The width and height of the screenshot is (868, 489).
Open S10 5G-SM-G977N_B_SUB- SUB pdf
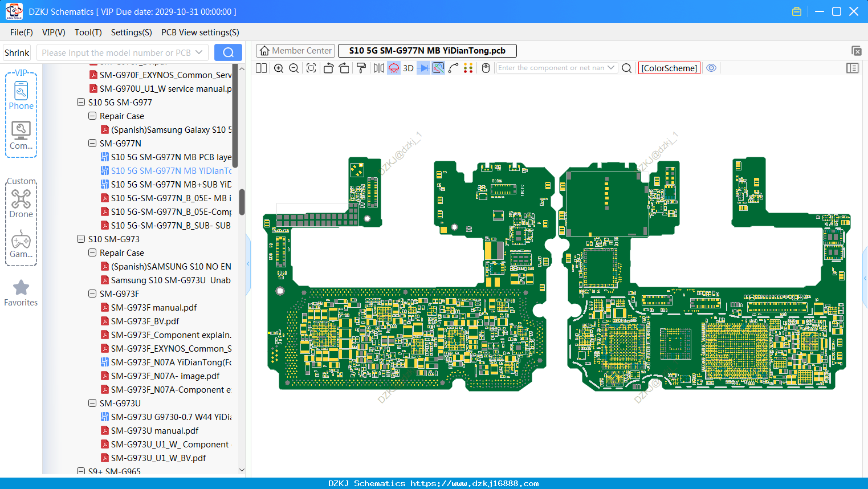point(166,226)
